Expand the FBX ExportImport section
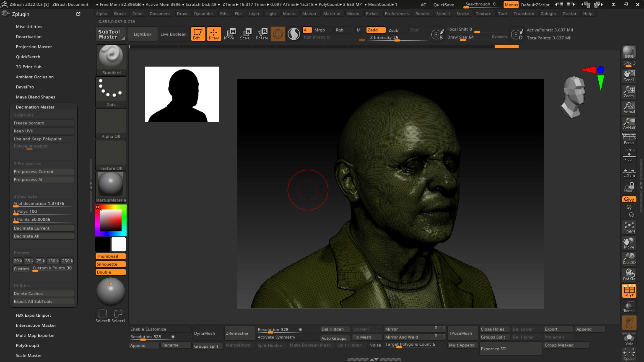 34,315
